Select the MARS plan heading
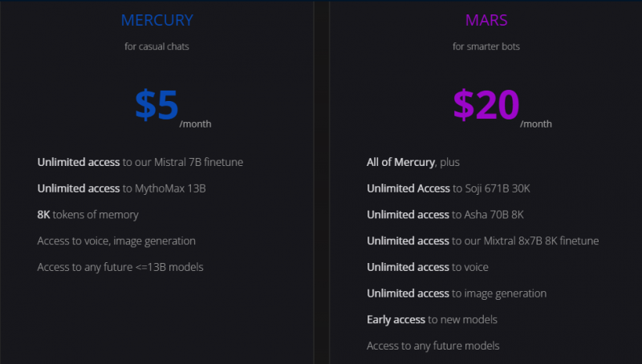 coord(486,20)
